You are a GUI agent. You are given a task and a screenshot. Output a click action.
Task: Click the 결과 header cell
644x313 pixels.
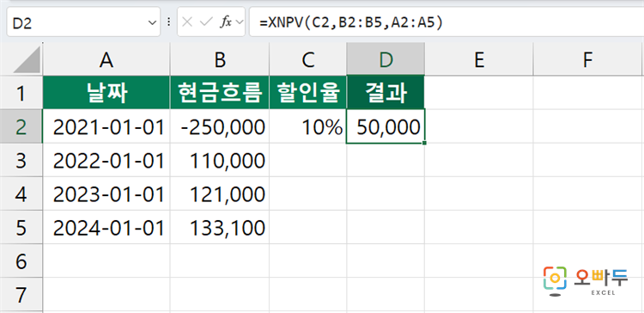[x=386, y=93]
